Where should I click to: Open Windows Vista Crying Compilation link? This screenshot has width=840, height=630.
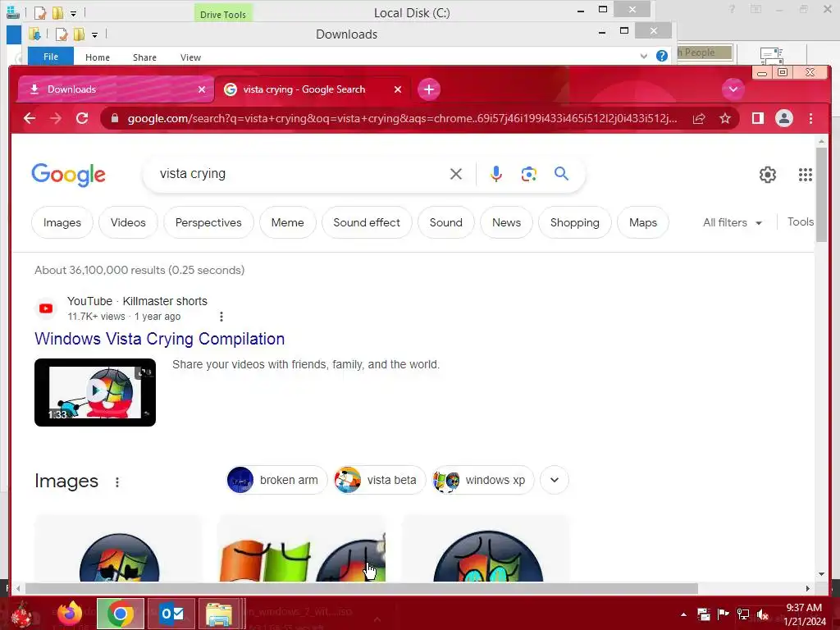point(160,339)
